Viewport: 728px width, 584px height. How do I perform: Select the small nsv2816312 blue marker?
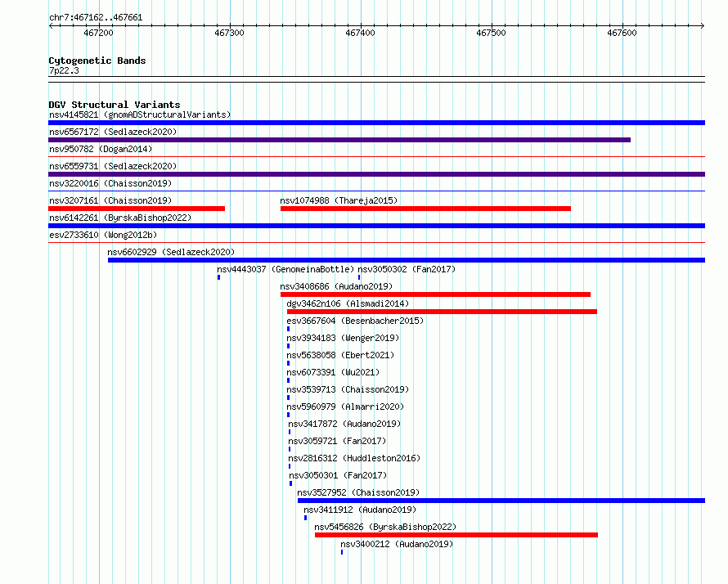pos(290,466)
